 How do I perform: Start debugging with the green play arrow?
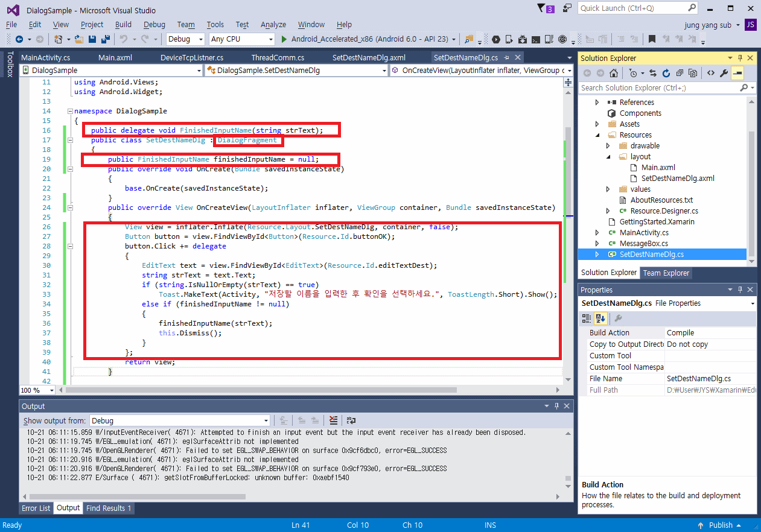pos(285,39)
